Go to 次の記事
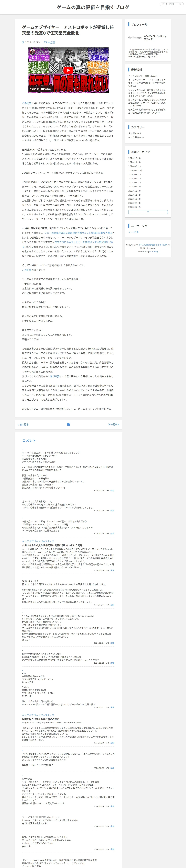This screenshot has height=868, width=186. point(113,425)
